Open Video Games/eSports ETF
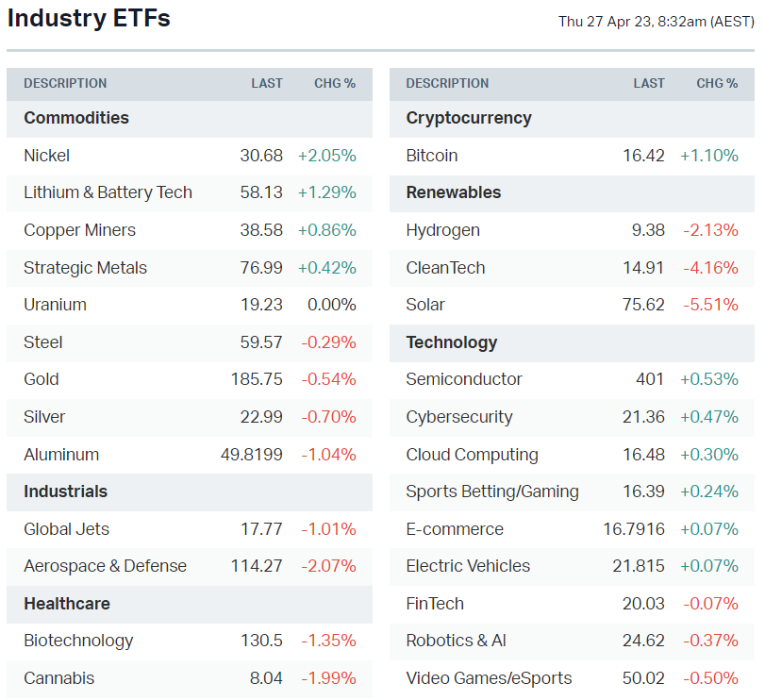The height and width of the screenshot is (700, 765). point(489,678)
